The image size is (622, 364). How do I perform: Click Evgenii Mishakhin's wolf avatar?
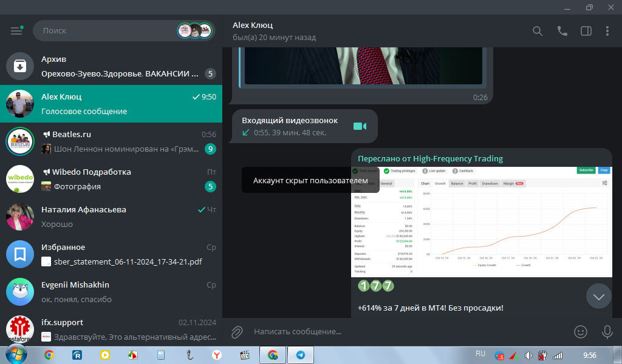(20, 292)
